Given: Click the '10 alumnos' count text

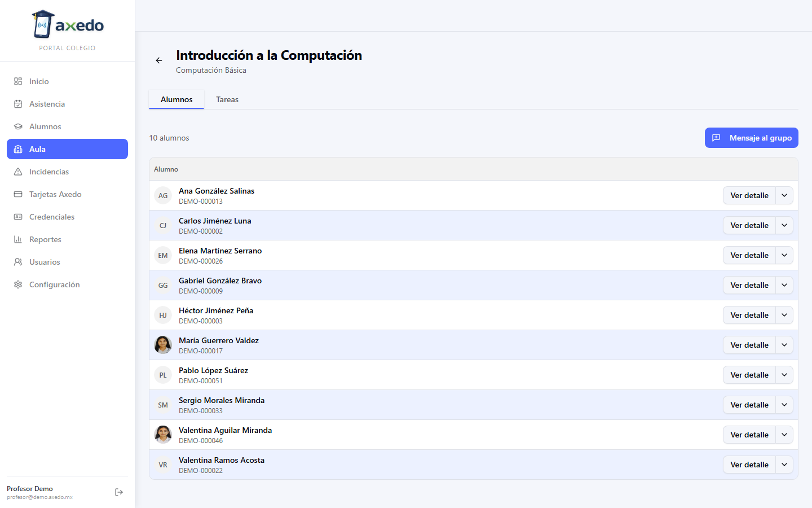Looking at the screenshot, I should 169,138.
